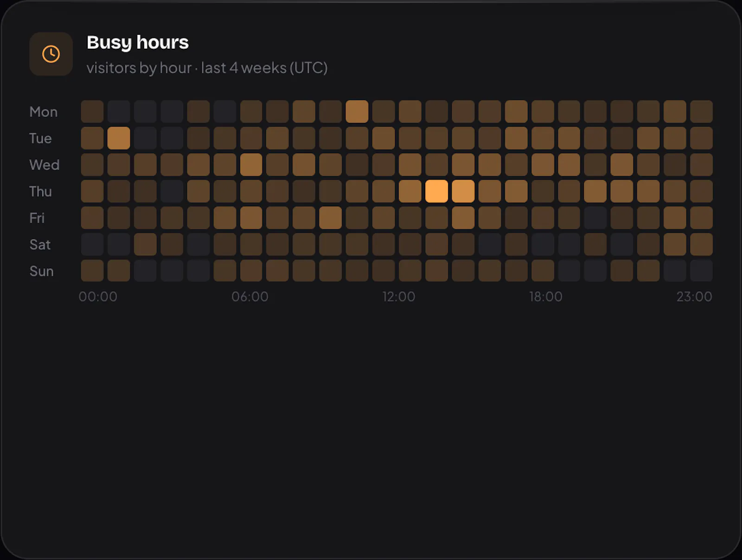This screenshot has height=560, width=742.
Task: Click the last cell of the Sun row
Action: pyautogui.click(x=702, y=271)
